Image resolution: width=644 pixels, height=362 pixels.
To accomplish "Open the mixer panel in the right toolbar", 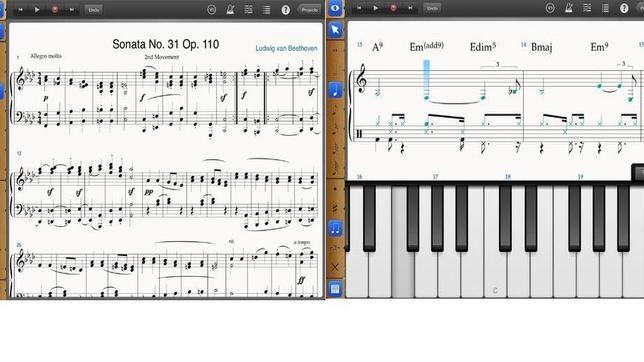I will 587,8.
